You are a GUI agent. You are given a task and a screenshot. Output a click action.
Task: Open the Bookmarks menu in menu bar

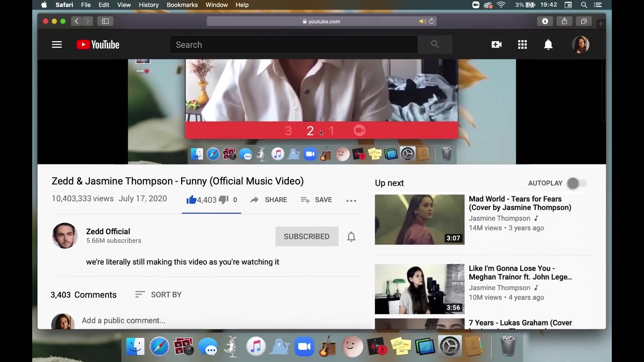tap(182, 5)
